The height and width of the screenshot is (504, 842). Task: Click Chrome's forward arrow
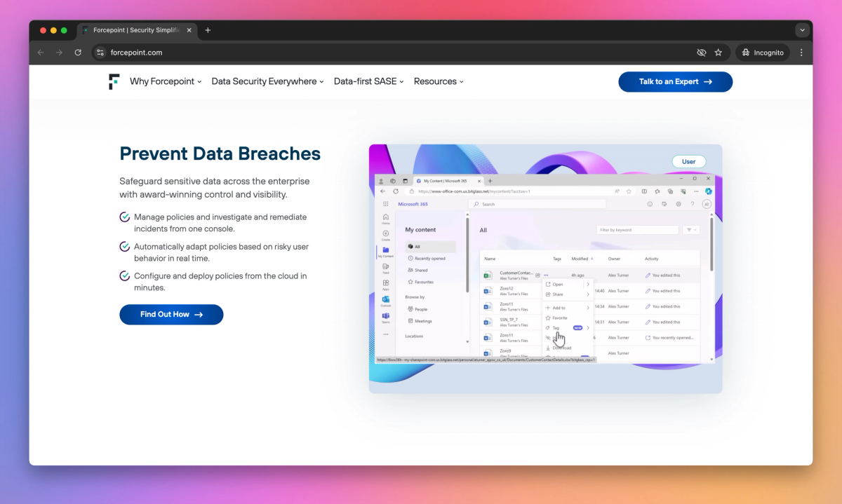59,53
